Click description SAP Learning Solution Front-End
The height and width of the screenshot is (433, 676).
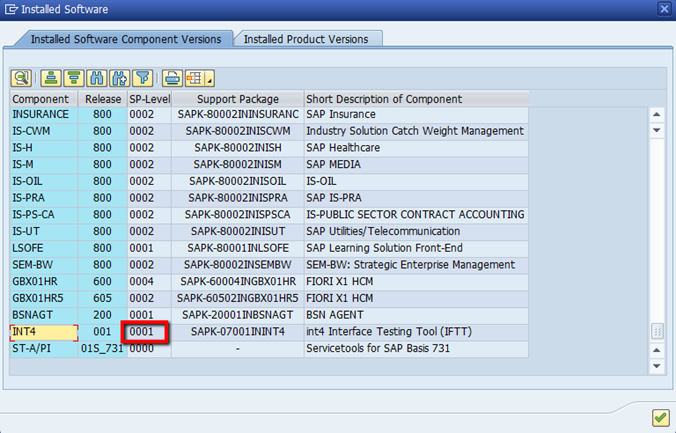pyautogui.click(x=416, y=248)
